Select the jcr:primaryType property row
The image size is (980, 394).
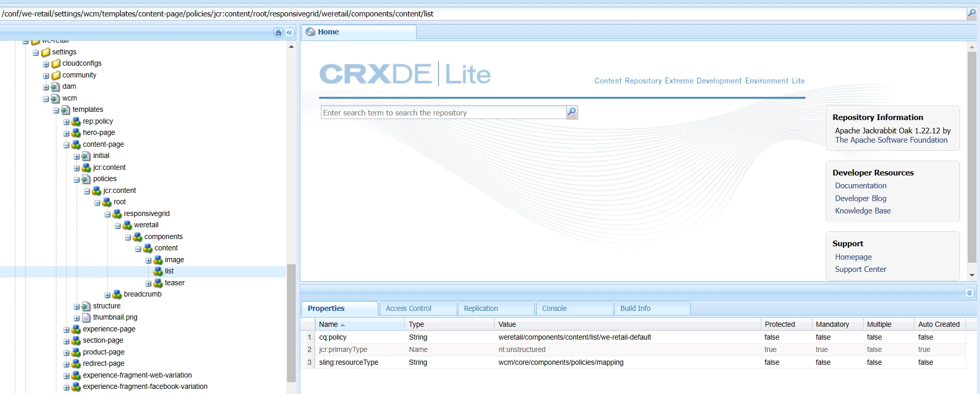click(633, 349)
